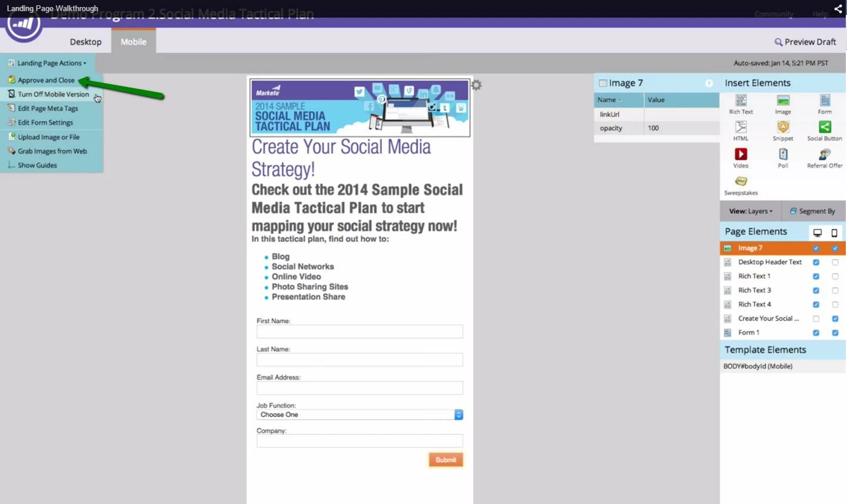Click the orange Submit button
Screen dimensions: 847x504
446,460
